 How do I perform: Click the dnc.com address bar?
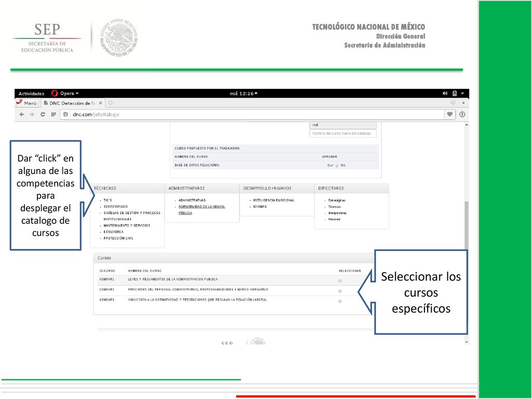[x=252, y=115]
